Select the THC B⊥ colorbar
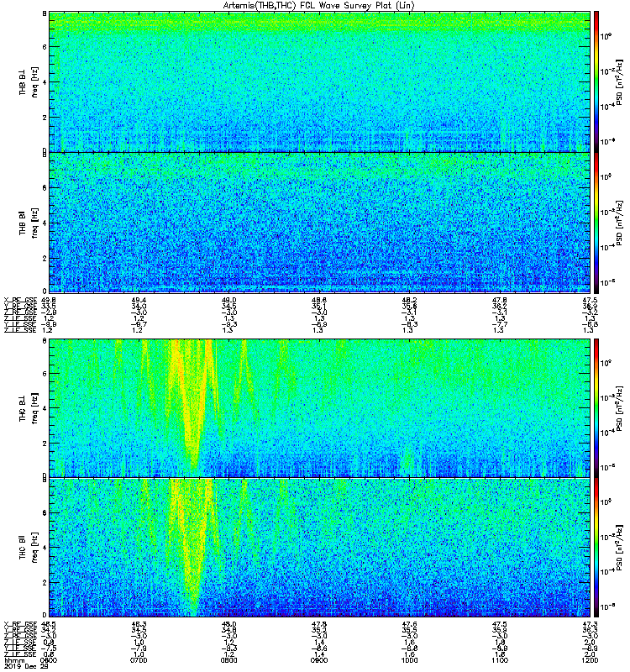The image size is (630, 672). (596, 408)
